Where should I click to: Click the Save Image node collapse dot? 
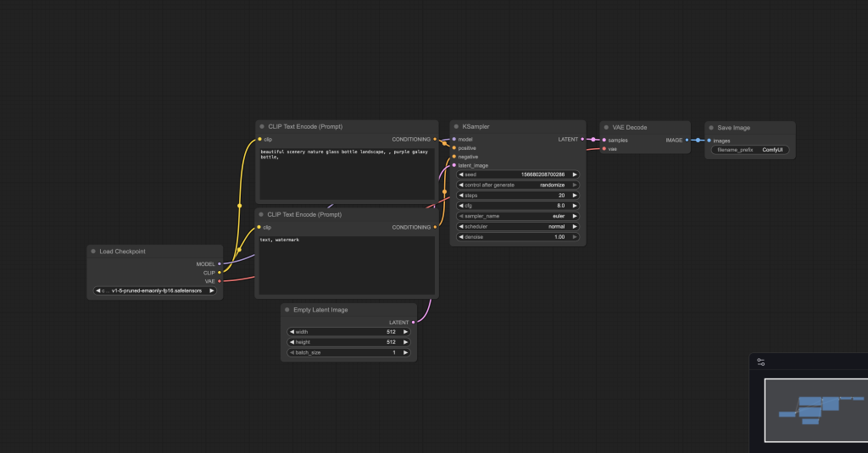click(x=711, y=128)
